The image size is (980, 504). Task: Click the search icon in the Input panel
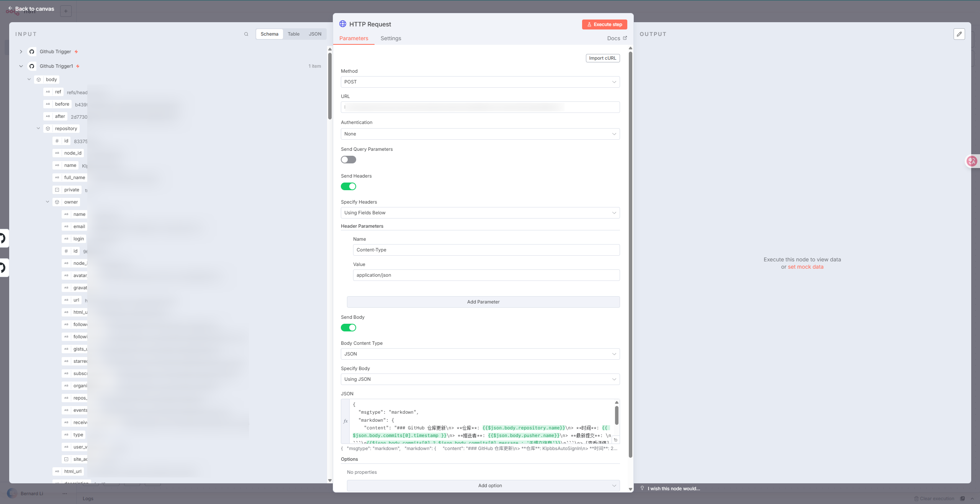coord(246,34)
